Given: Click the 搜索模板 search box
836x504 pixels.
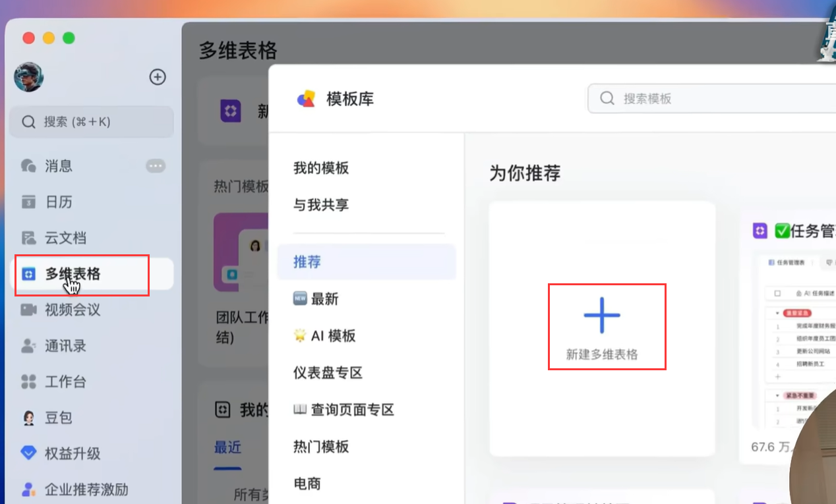Looking at the screenshot, I should [x=711, y=99].
